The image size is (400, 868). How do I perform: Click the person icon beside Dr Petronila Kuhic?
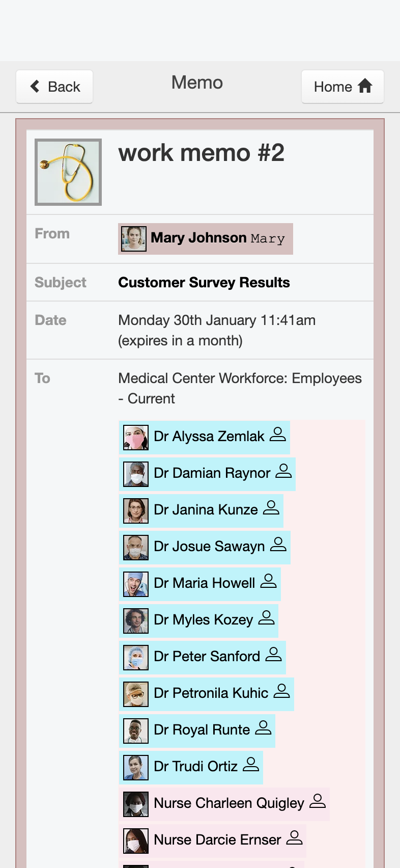(281, 691)
